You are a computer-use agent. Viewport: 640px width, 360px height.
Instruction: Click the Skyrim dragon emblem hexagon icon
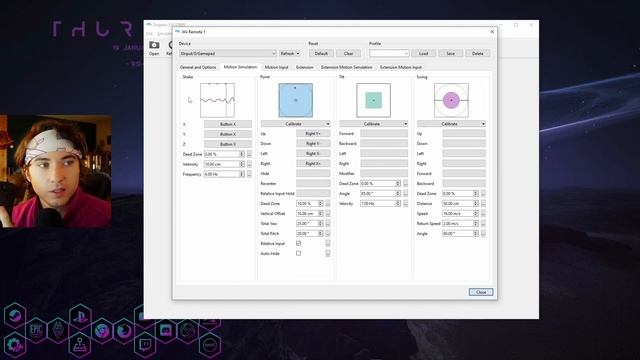[x=58, y=330]
